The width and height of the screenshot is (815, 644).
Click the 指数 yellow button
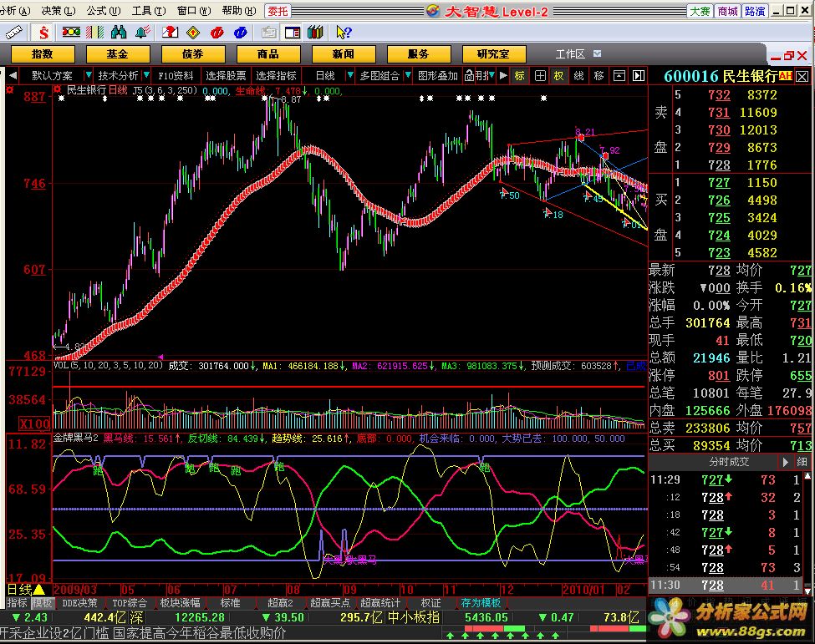click(43, 54)
